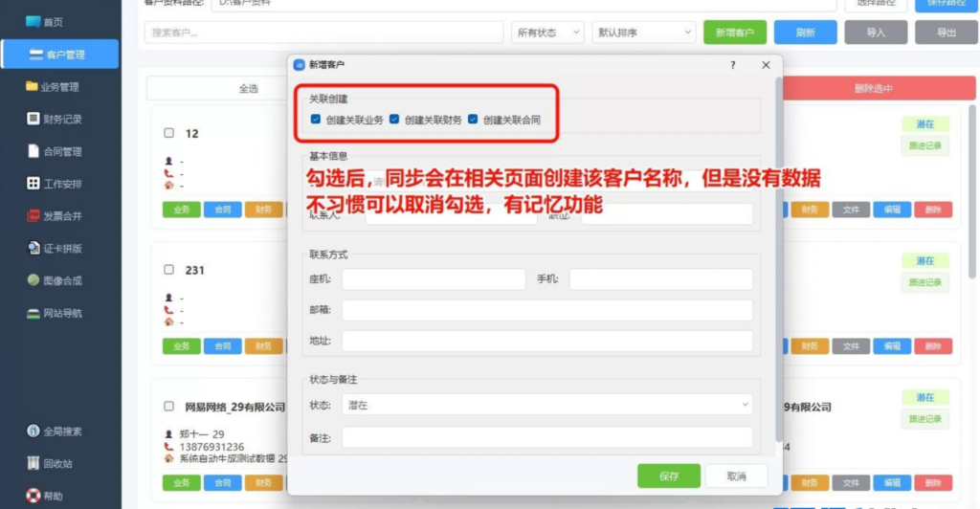Open the 状态 dropdown showing 潜在
The image size is (980, 509).
[547, 405]
